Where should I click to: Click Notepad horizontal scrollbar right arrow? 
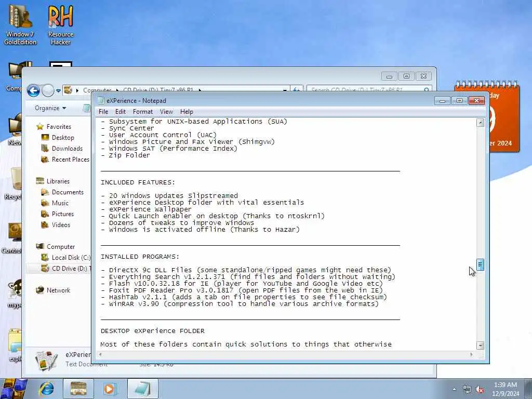(472, 354)
